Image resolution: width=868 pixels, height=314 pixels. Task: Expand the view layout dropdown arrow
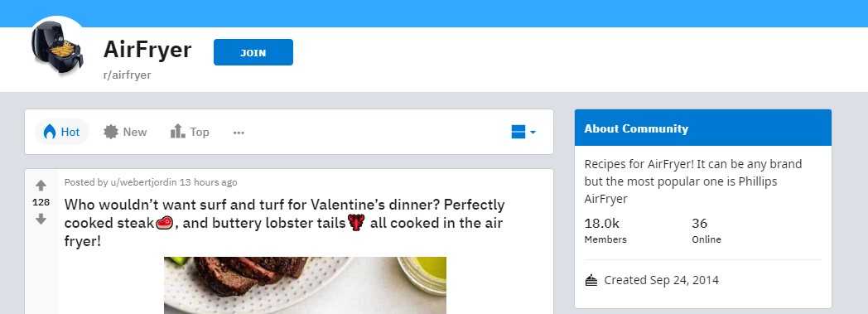[x=533, y=133]
